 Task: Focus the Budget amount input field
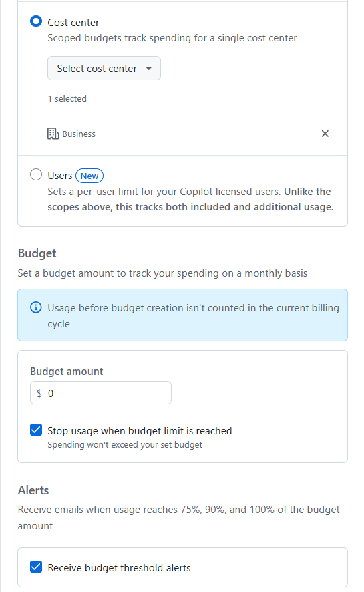point(101,393)
